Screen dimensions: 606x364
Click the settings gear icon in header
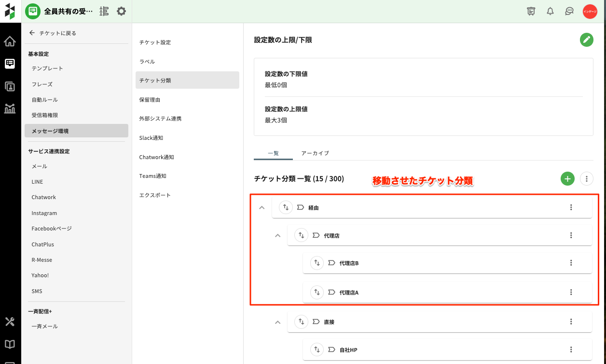(x=122, y=11)
